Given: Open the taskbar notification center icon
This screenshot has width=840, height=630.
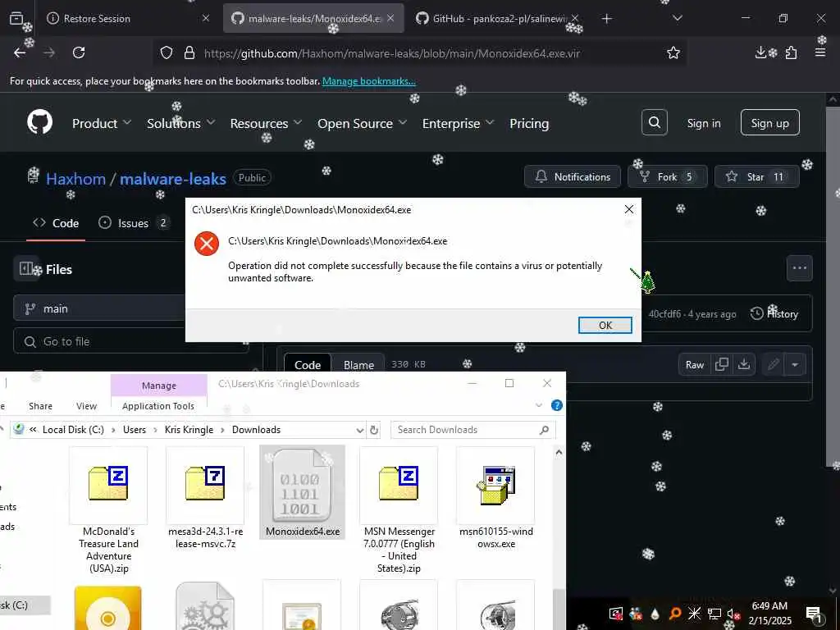Looking at the screenshot, I should (x=814, y=614).
